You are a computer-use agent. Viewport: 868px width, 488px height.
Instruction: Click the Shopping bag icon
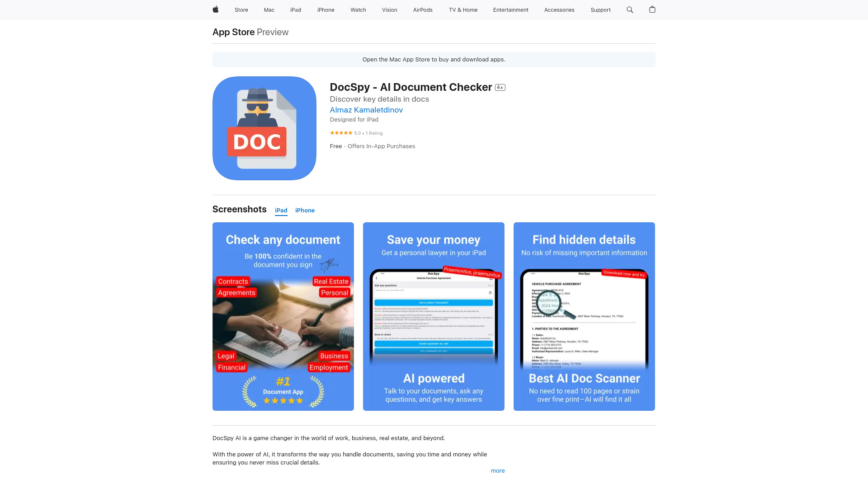click(652, 9)
